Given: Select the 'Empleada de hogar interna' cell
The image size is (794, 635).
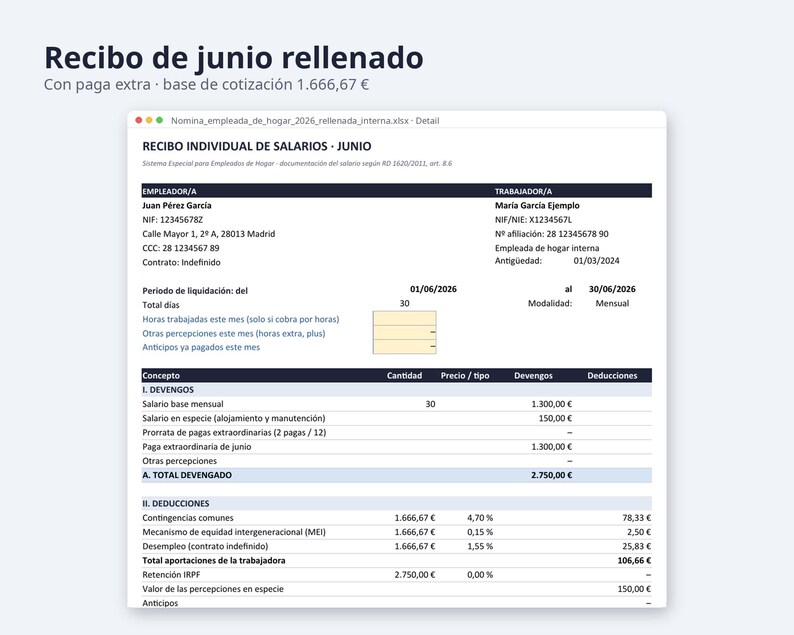Looking at the screenshot, I should pos(547,248).
